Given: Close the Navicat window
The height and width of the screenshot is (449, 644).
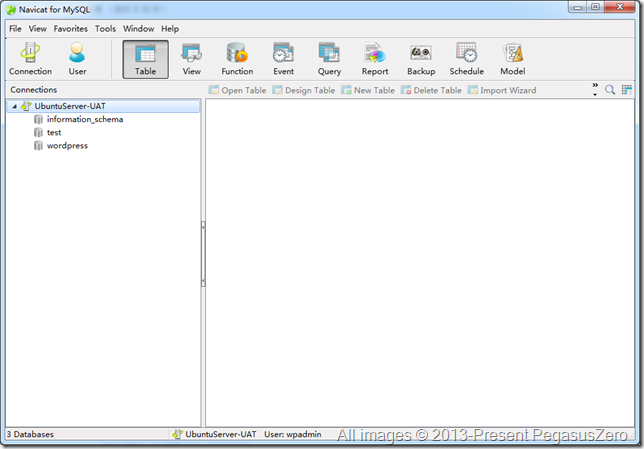Looking at the screenshot, I should [620, 7].
